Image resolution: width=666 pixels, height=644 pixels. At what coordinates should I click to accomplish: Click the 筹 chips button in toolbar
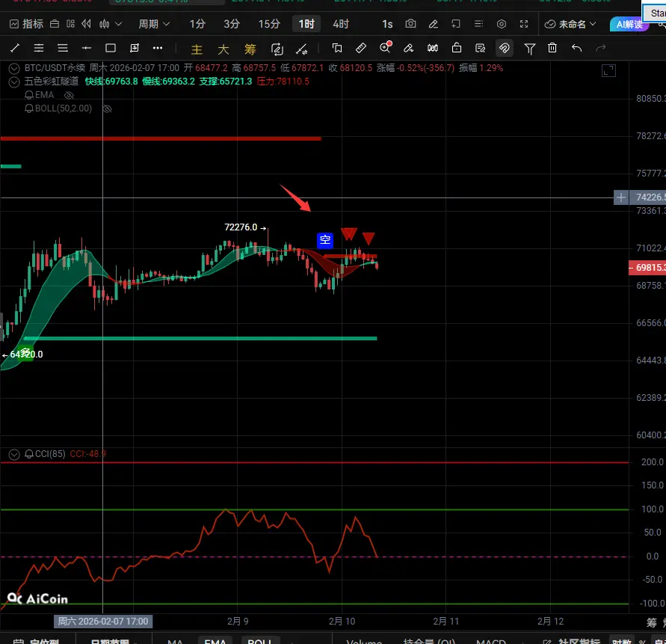(x=250, y=49)
